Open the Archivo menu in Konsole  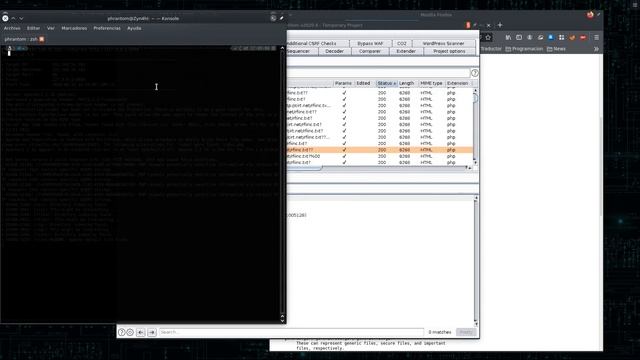pyautogui.click(x=12, y=28)
